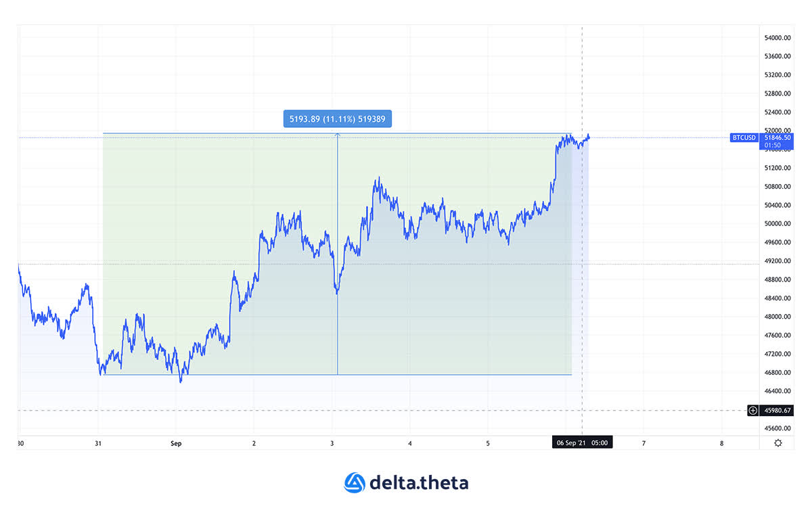This screenshot has height=519, width=812.
Task: Click the 54000.00 price scale label
Action: [778, 38]
